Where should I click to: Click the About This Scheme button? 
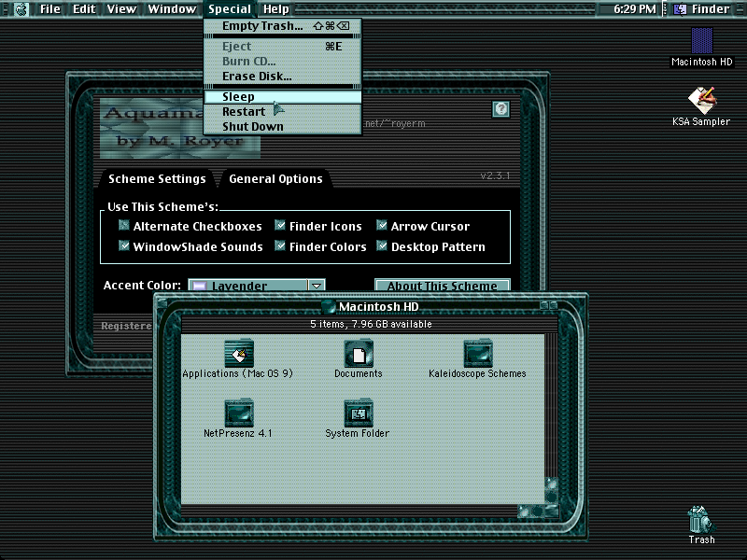pyautogui.click(x=442, y=286)
